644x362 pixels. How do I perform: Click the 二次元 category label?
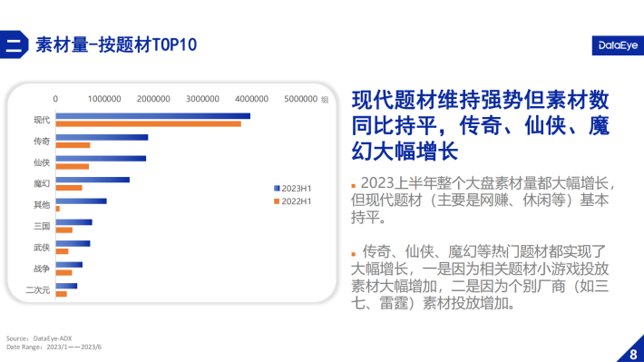tap(38, 290)
